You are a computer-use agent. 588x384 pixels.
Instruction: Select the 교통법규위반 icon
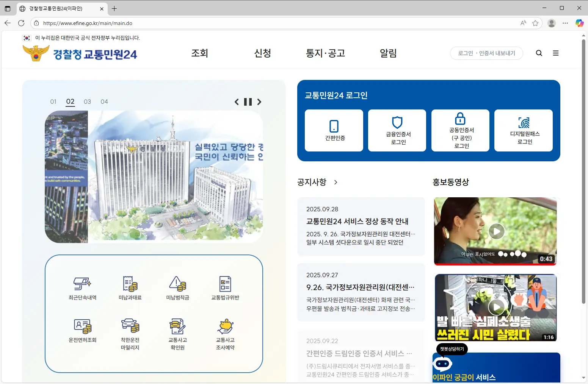[225, 284]
